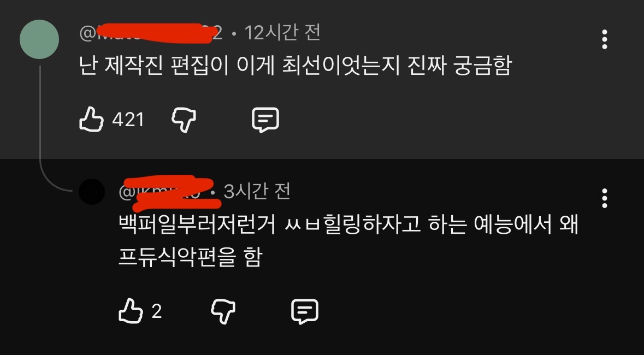Open the black avatar of the reply author

pyautogui.click(x=92, y=192)
